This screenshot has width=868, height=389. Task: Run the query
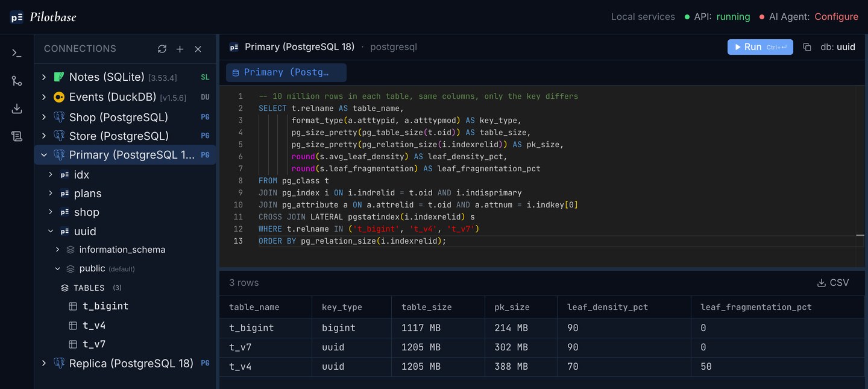[760, 47]
